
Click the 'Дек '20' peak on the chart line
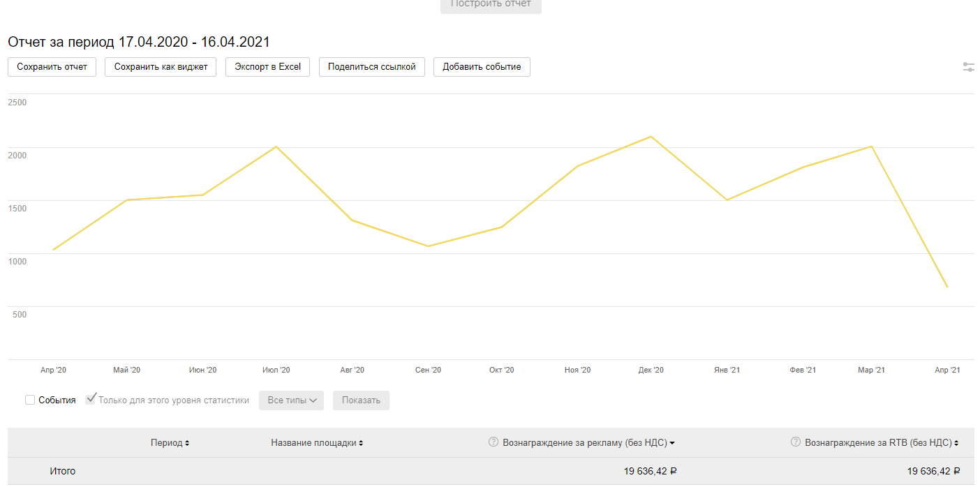651,137
